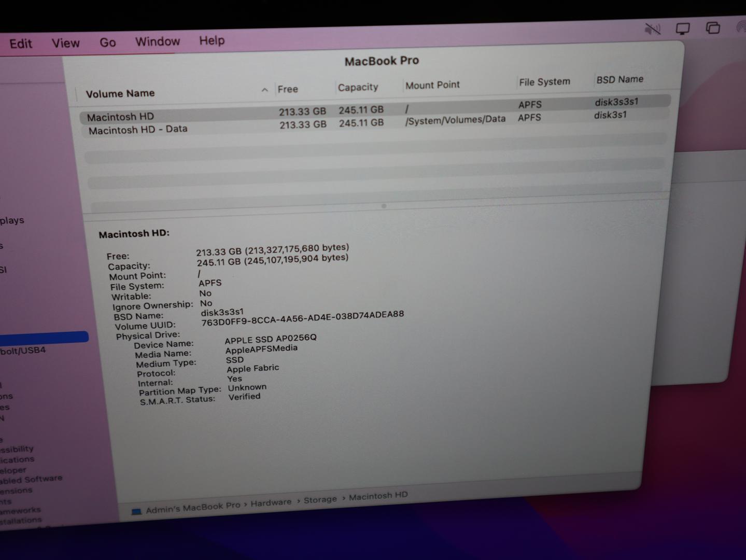Click the APPLE SSD AP0256Q device name
746x560 pixels.
click(x=271, y=339)
